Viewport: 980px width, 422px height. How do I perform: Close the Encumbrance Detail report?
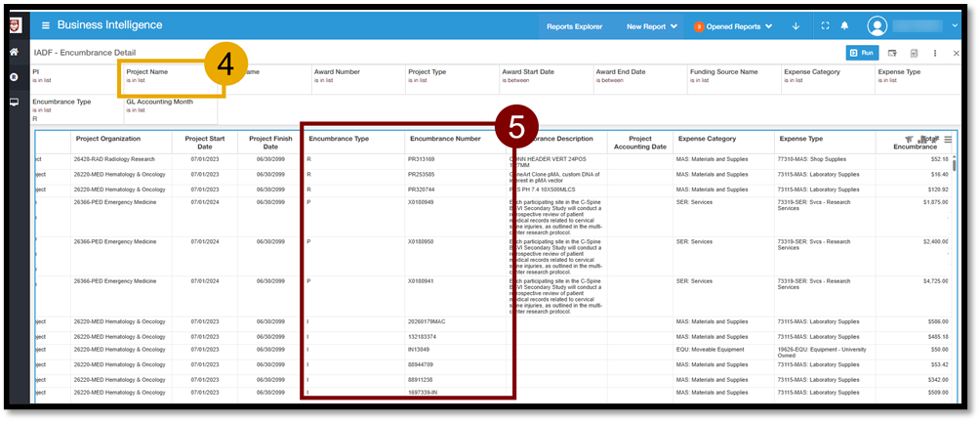[957, 54]
